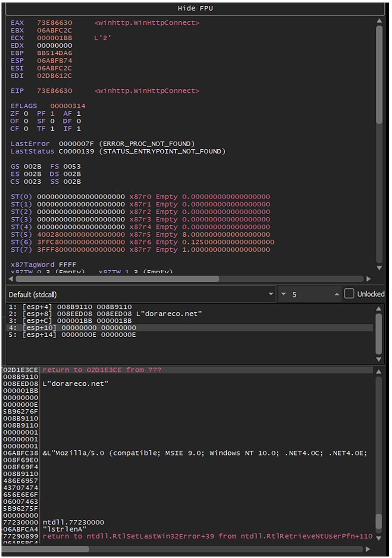Decrease argument count with the spinner down arrow
The image size is (392, 558).
click(283, 294)
